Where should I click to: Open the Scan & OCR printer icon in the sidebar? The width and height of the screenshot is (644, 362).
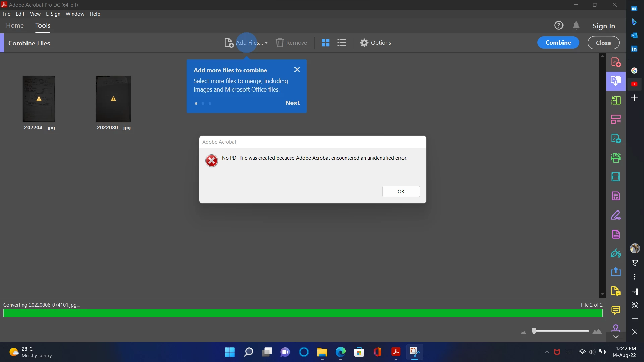(x=615, y=158)
